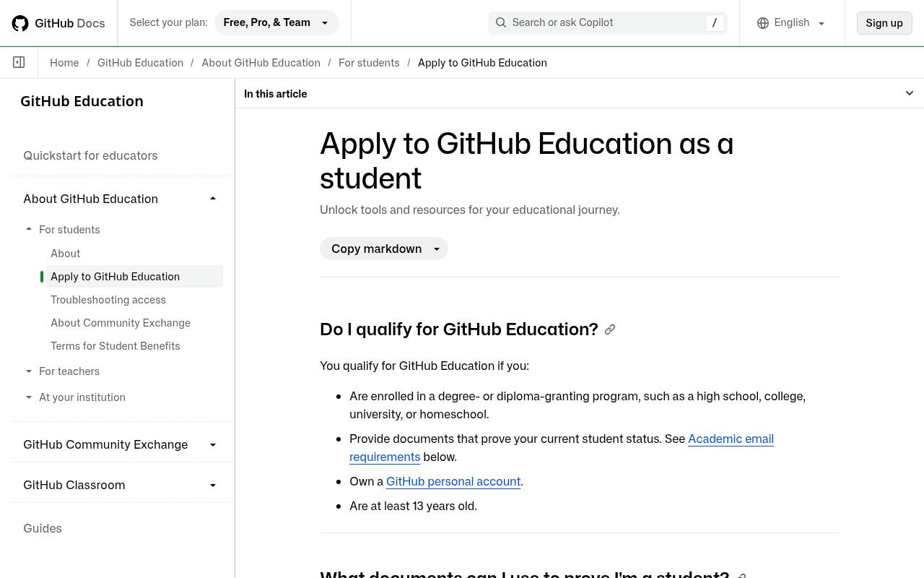This screenshot has width=924, height=578.
Task: Click the slash shortcut key badge
Action: 715,22
